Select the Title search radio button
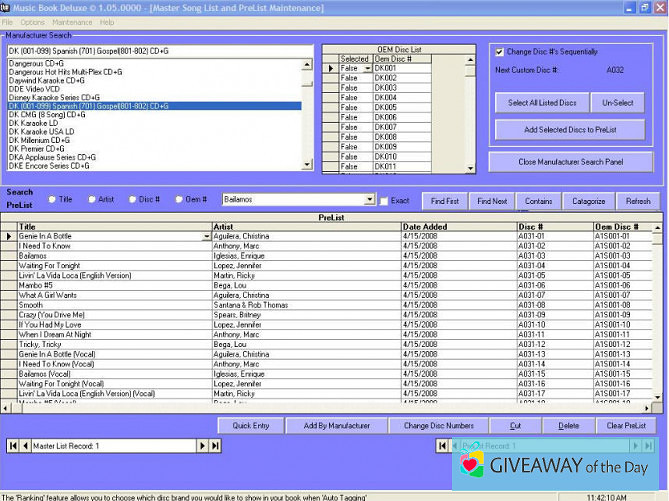The image size is (669, 501). click(x=51, y=199)
